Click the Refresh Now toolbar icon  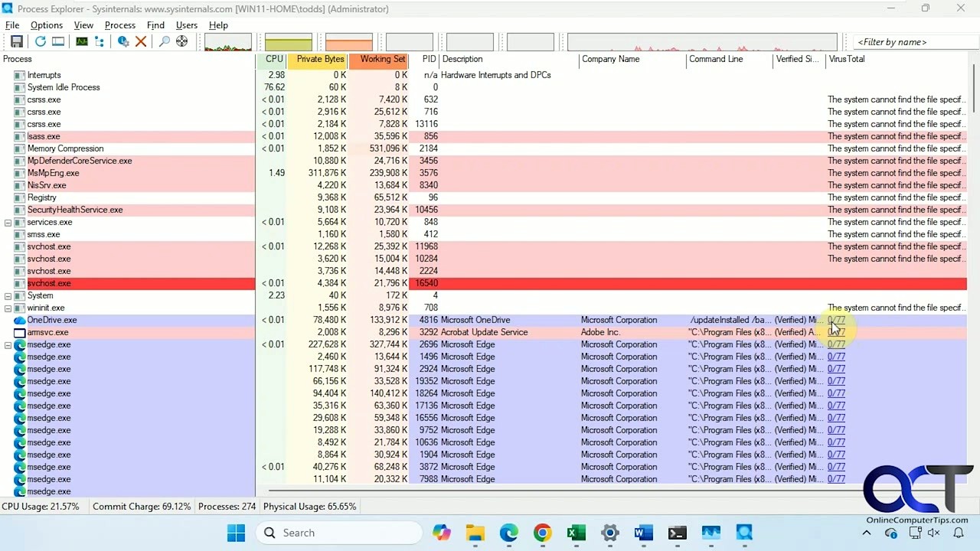pyautogui.click(x=40, y=41)
